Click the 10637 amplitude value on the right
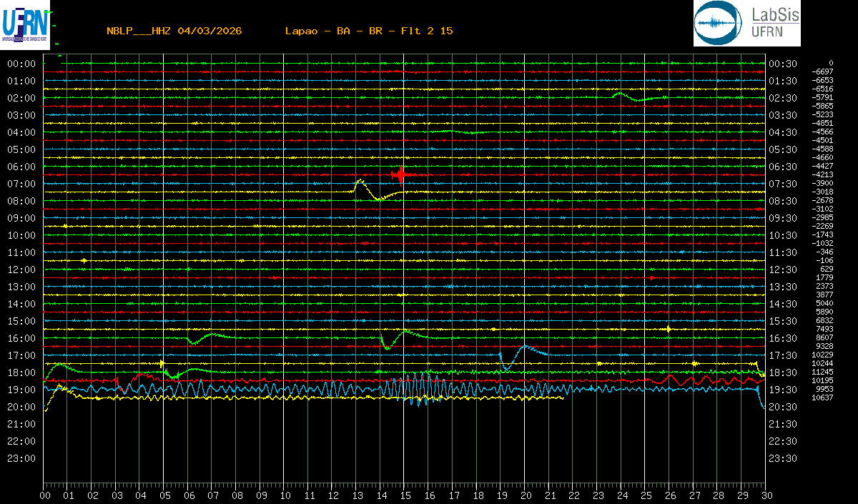 (822, 397)
